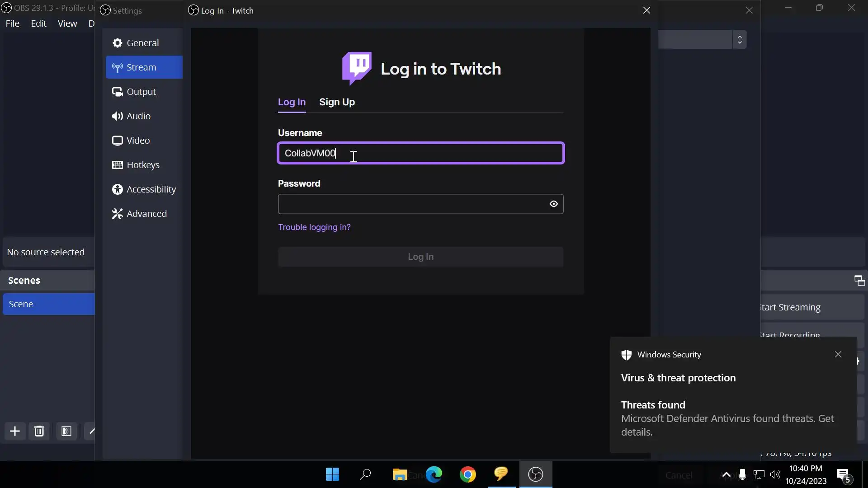Pop out the Controls dock panel
The height and width of the screenshot is (488, 868).
click(859, 281)
